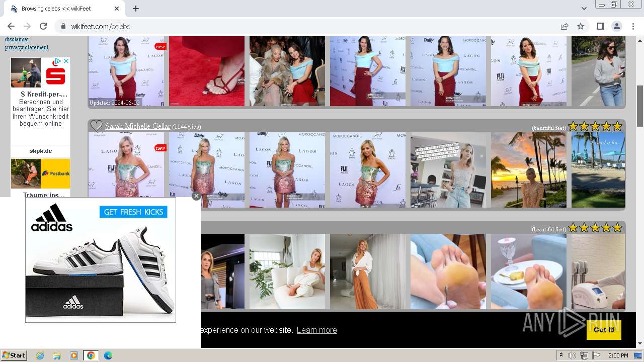Open first Sarah Michelle Gellar thumbnail marked new
This screenshot has height=362, width=644.
(126, 170)
